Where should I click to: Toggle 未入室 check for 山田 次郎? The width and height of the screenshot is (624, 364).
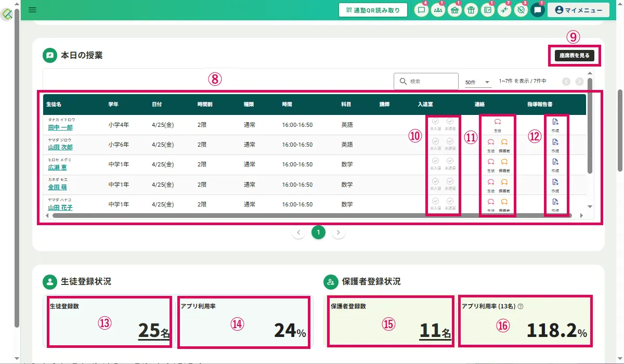(x=436, y=141)
